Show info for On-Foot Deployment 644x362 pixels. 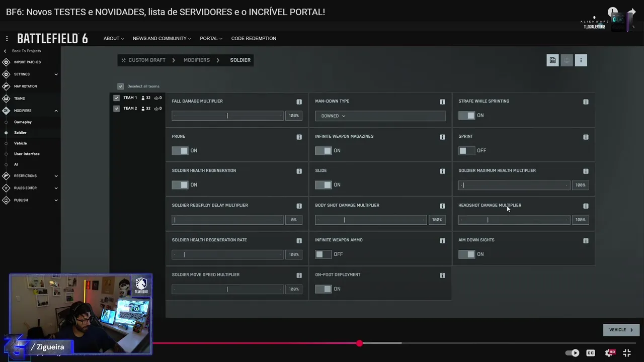[442, 275]
